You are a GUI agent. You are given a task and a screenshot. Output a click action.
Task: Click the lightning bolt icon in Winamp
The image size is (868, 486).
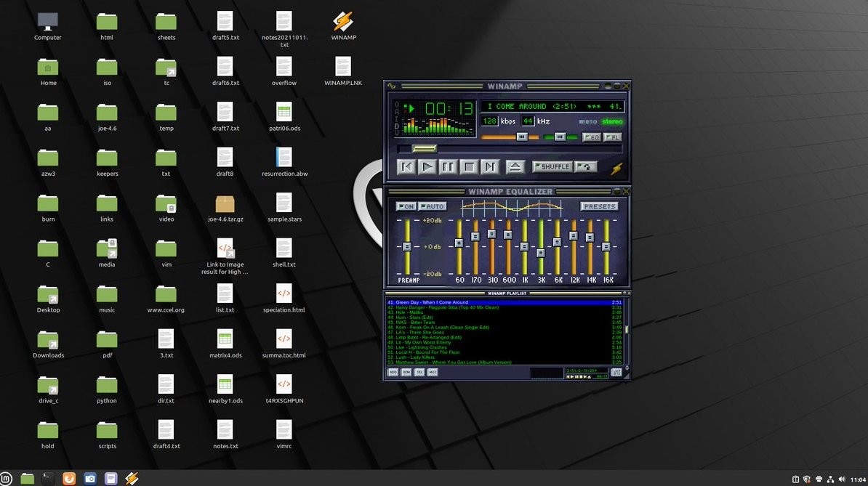coord(616,169)
